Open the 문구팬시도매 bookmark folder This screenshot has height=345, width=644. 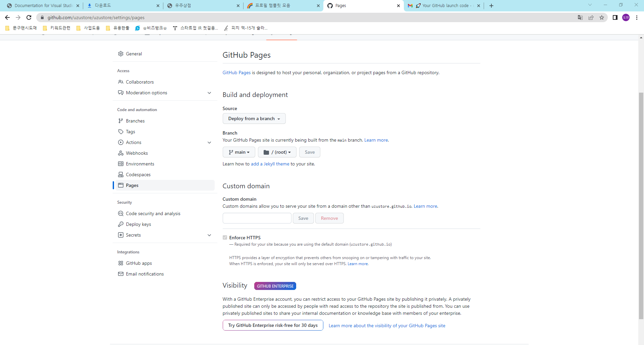click(x=21, y=28)
